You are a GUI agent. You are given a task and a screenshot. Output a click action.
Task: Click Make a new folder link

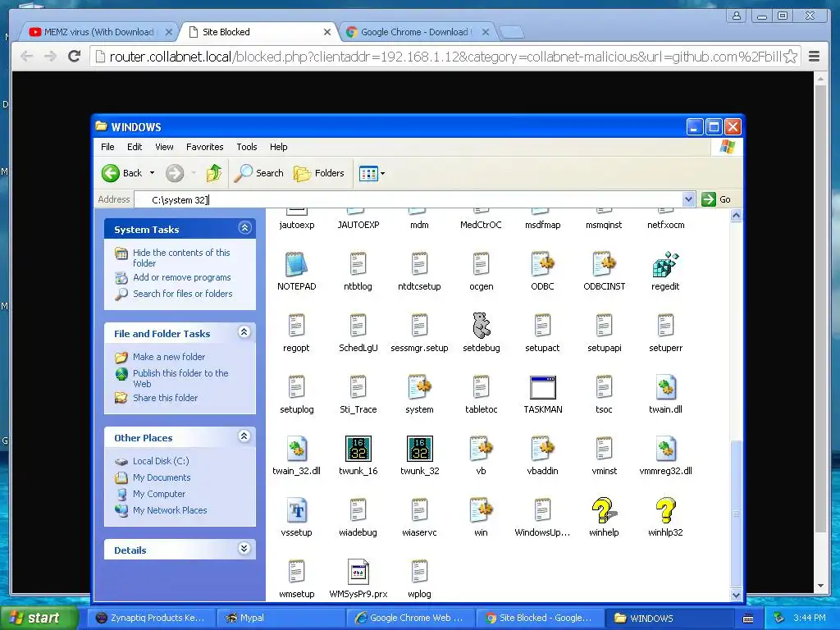tap(169, 357)
